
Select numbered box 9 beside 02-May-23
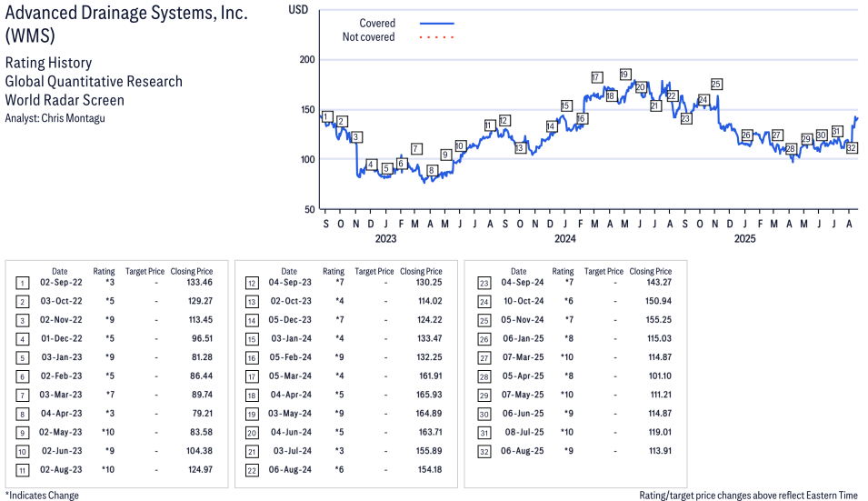(22, 434)
